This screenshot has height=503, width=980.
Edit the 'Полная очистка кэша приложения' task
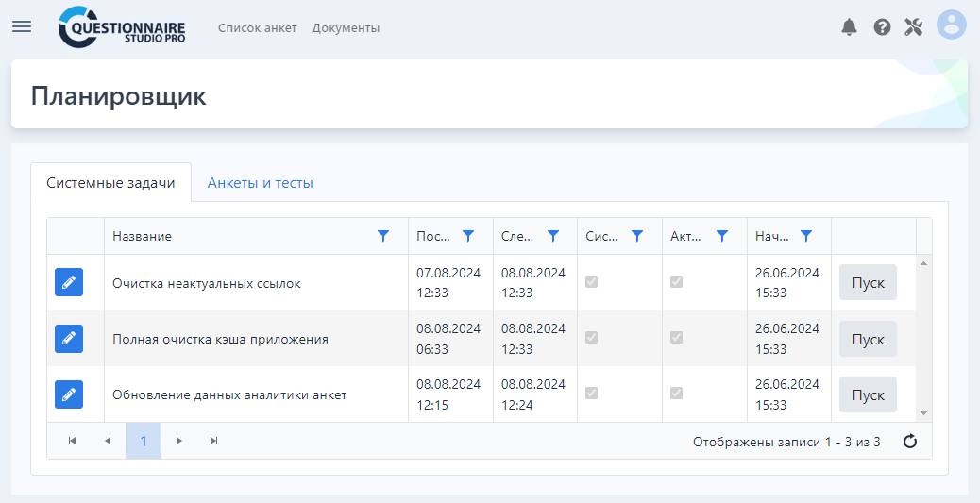coord(69,338)
